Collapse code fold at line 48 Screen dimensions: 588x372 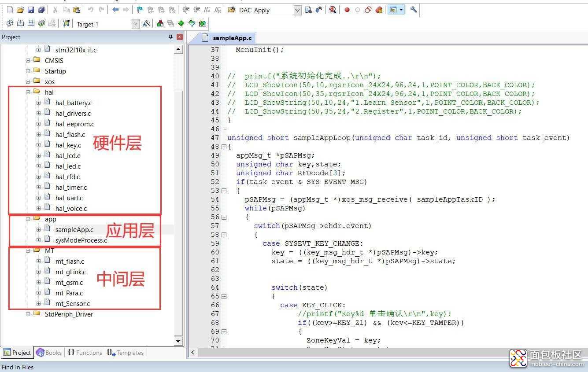(224, 147)
